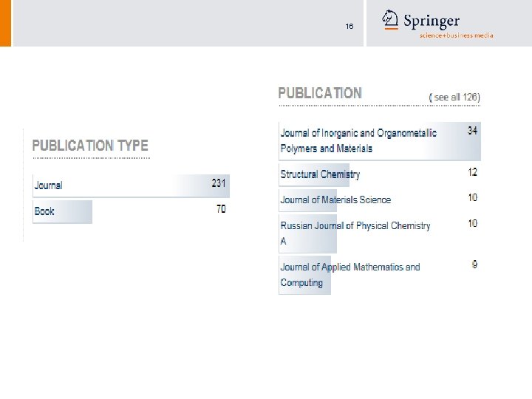Screen dimensions: 532x399
Task: Click the PUBLICATION TYPE heading
Action: point(90,146)
